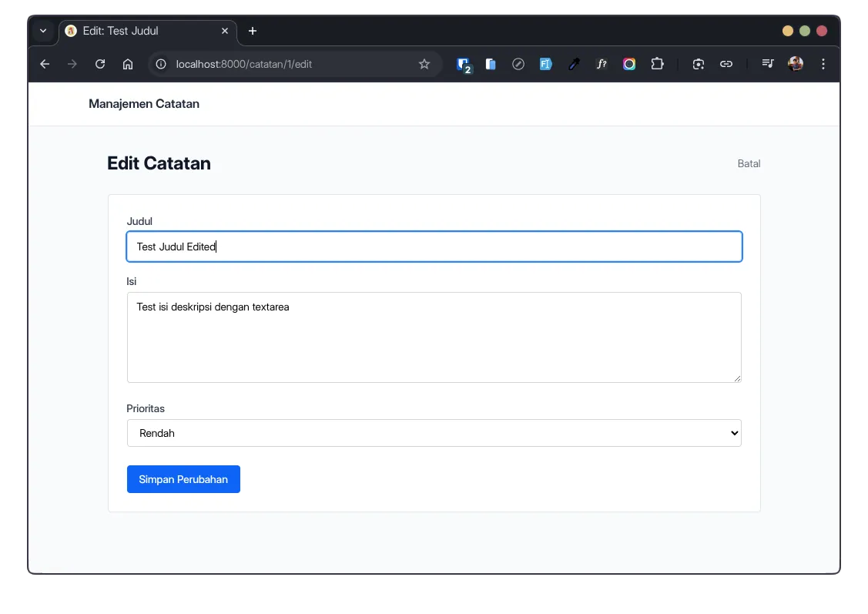Open the site info dropdown in address bar
Image resolution: width=868 pixels, height=614 pixels.
(x=159, y=64)
